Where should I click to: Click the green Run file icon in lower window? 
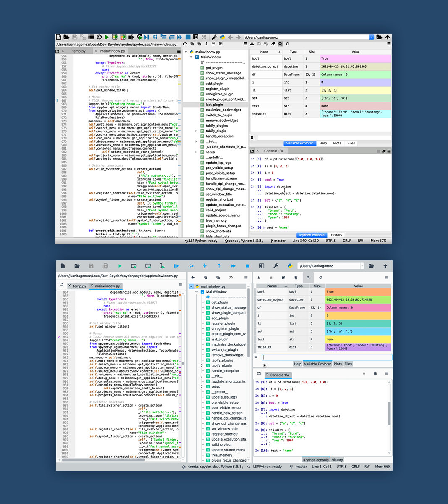(x=120, y=266)
